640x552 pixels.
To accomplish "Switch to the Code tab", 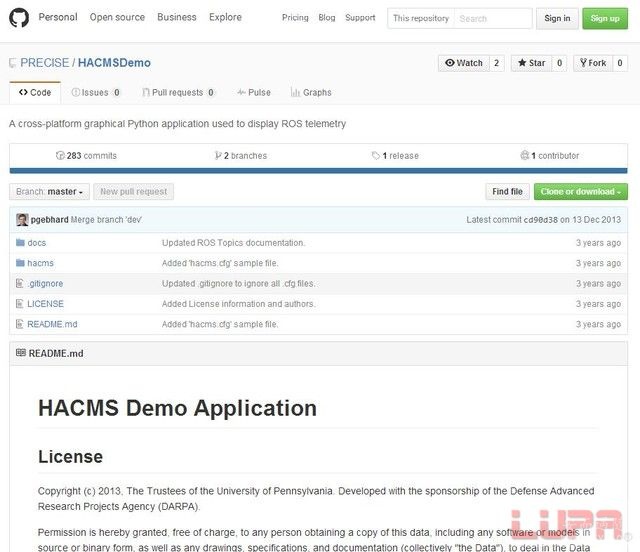I will 35,93.
